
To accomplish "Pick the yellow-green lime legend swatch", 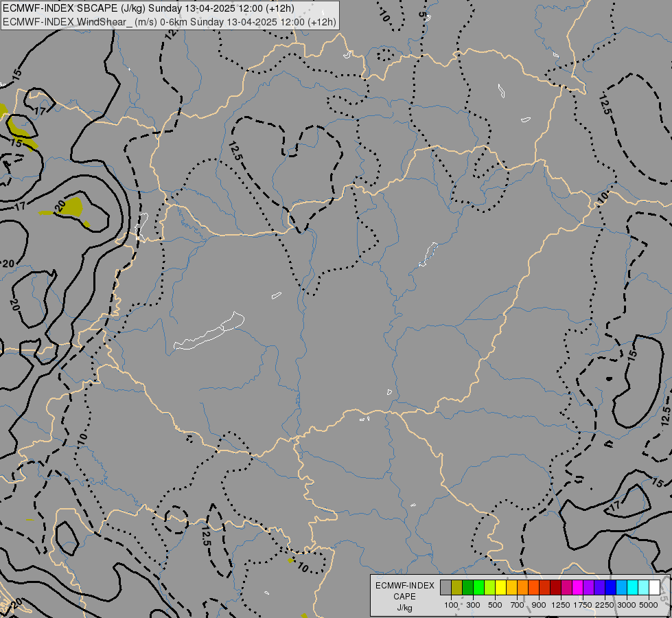I will 489,588.
